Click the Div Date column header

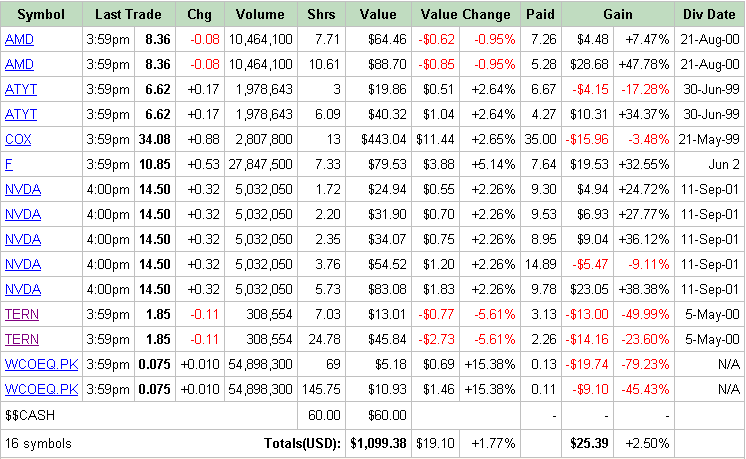point(709,14)
